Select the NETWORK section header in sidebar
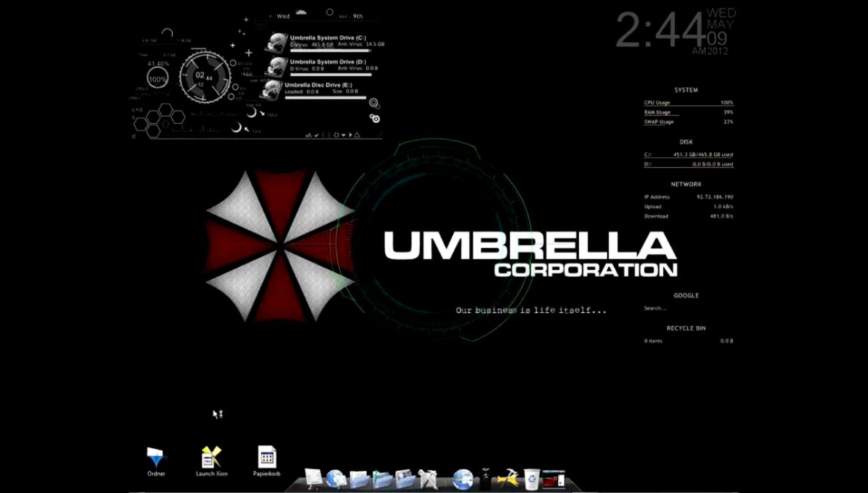 tap(686, 184)
